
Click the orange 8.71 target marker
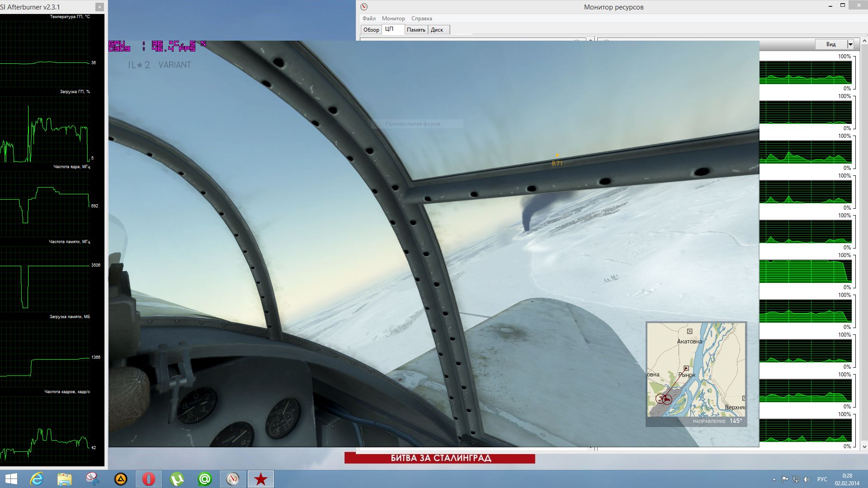tap(557, 160)
